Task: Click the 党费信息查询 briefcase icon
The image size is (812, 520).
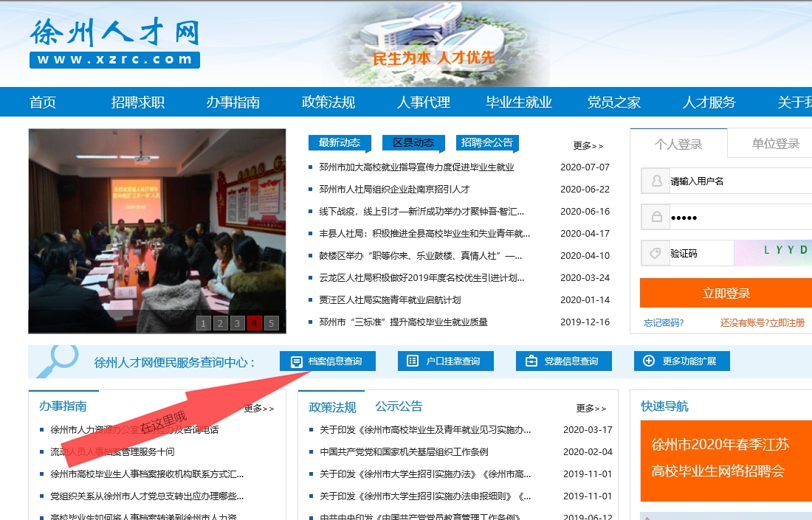Action: pyautogui.click(x=531, y=361)
